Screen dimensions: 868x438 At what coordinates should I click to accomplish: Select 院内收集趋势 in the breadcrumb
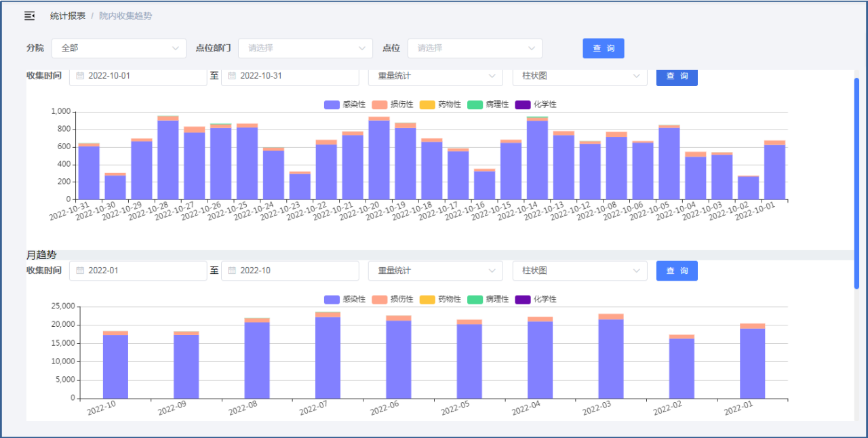[125, 15]
